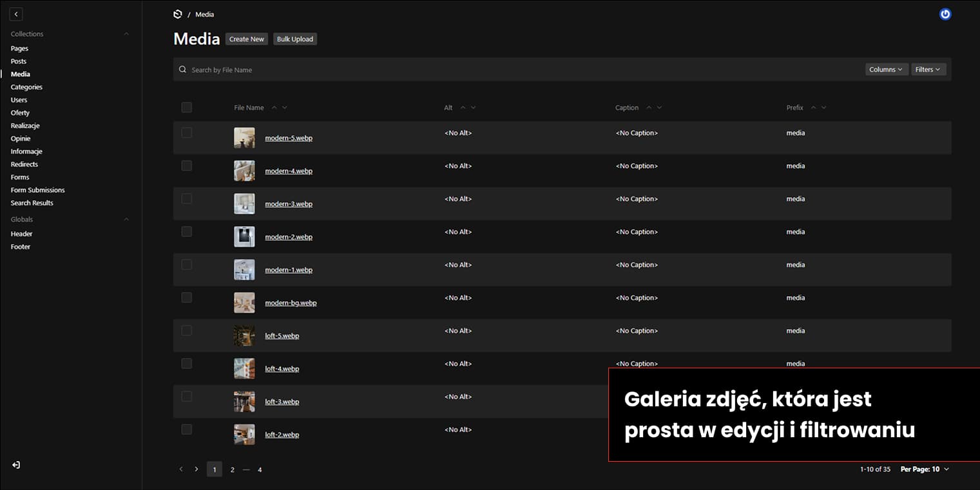Sort Alt column descending
Image resolution: width=980 pixels, height=490 pixels.
point(473,108)
